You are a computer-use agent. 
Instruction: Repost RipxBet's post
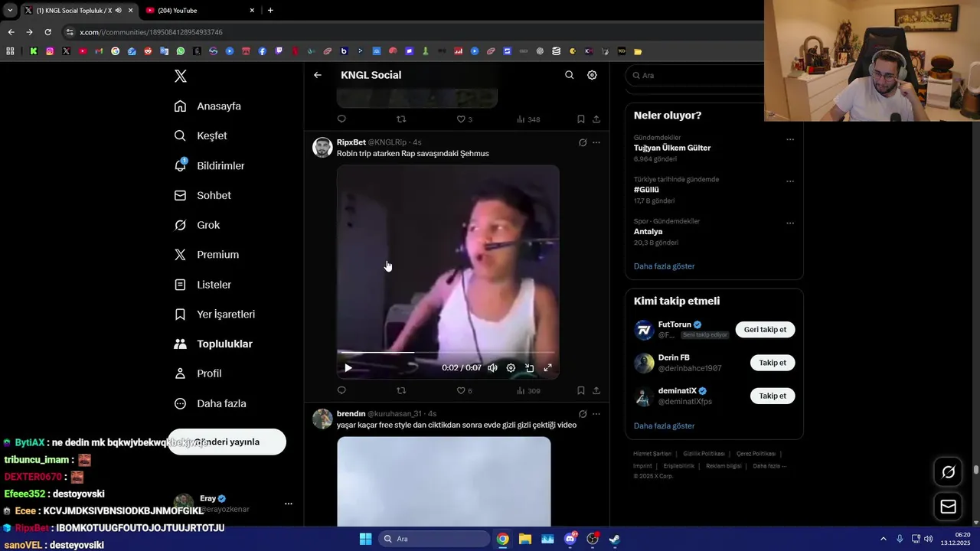(x=401, y=390)
